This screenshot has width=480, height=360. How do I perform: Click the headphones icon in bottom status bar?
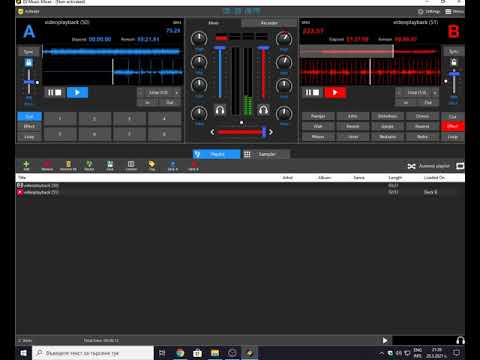[x=460, y=340]
